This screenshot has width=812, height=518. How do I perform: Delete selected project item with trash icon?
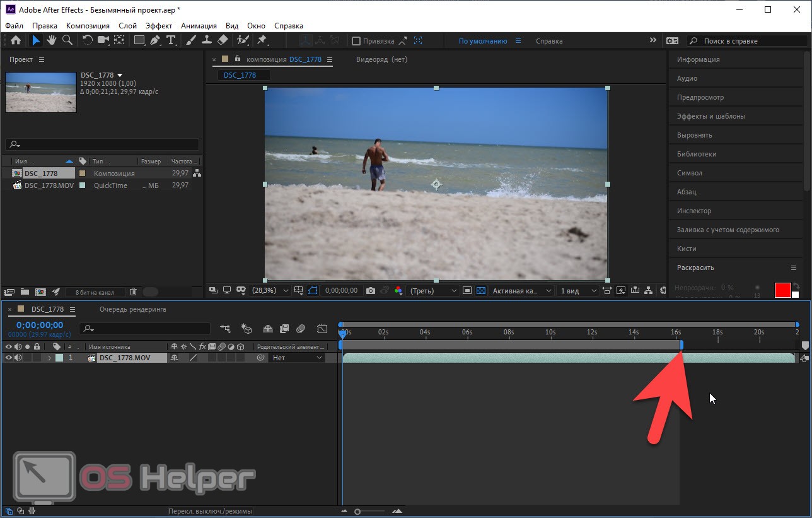coord(133,291)
